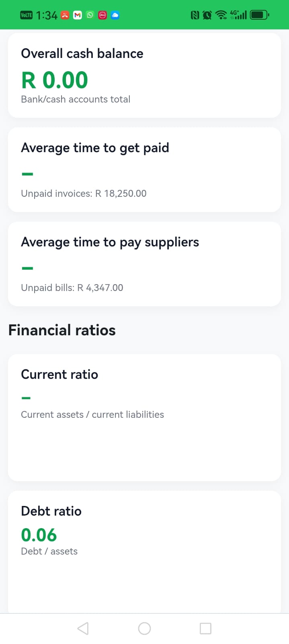Tap the Wi-Fi status icon
The width and height of the screenshot is (289, 644).
pyautogui.click(x=221, y=14)
